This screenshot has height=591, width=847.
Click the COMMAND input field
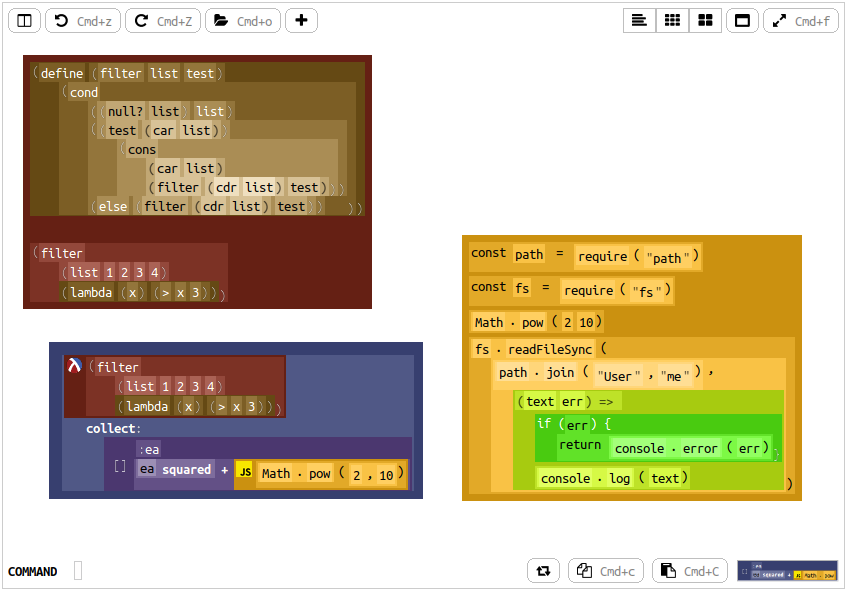pos(78,571)
